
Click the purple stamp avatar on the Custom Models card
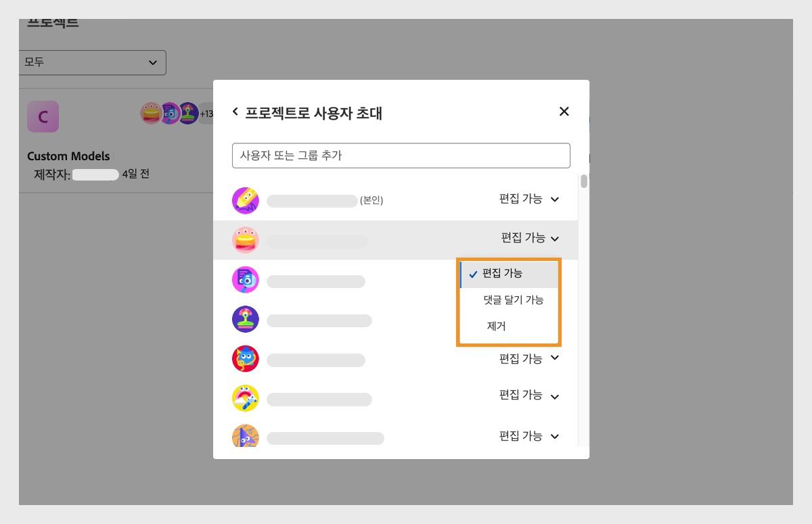pos(187,114)
